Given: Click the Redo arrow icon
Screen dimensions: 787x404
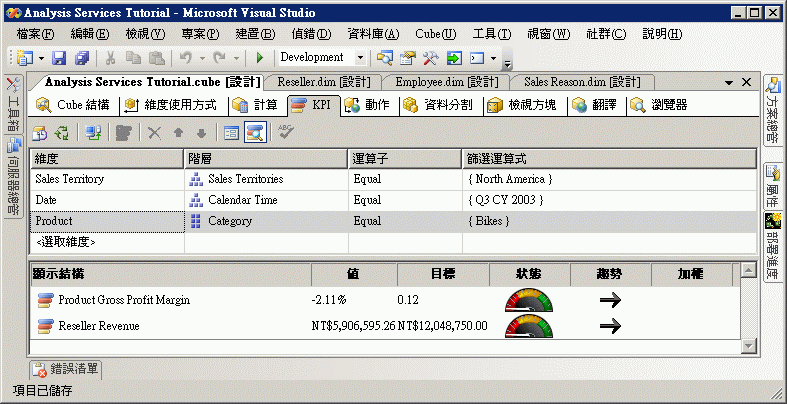Looking at the screenshot, I should (219, 58).
